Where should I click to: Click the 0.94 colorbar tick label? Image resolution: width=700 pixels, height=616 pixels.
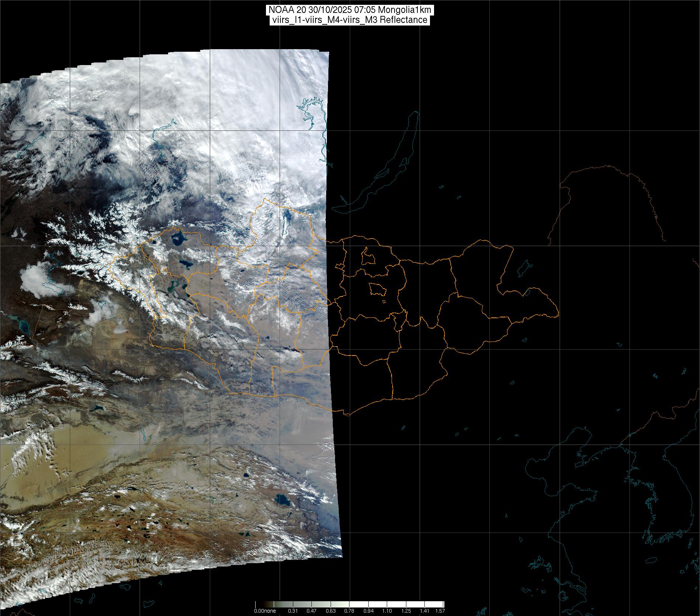pos(368,611)
